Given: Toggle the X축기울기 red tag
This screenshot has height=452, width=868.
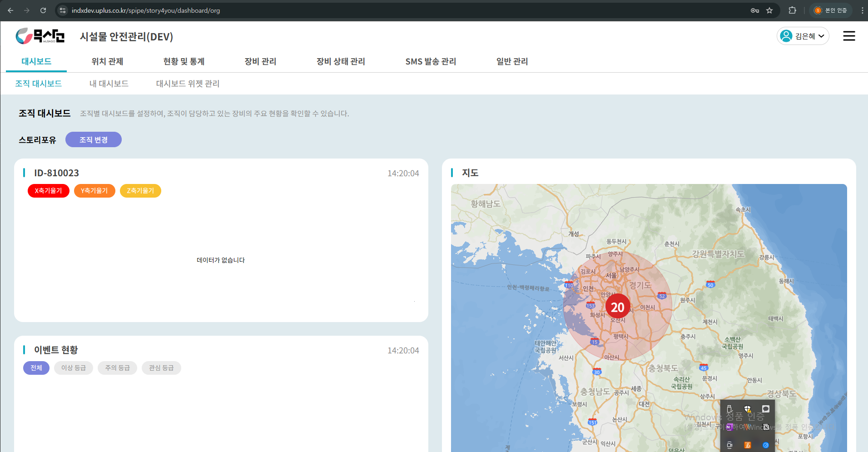Looking at the screenshot, I should pos(48,191).
